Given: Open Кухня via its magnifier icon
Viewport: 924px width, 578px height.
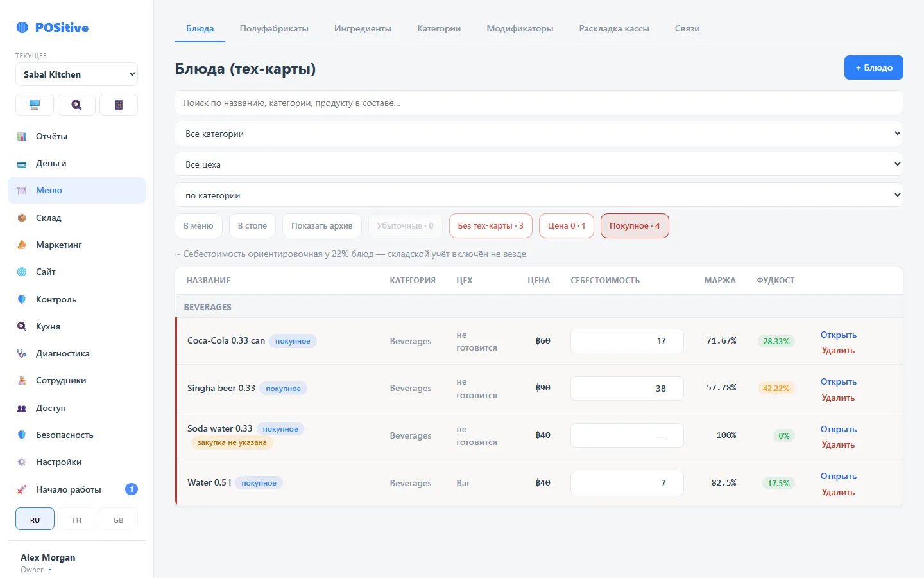Looking at the screenshot, I should pos(22,326).
